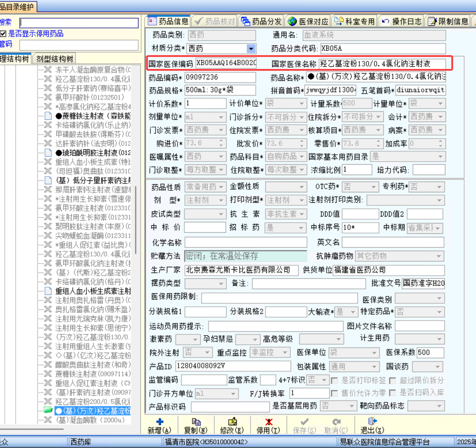Toggle 是否显示停用药品 checkbox
The height and width of the screenshot is (448, 476).
tap(3, 34)
